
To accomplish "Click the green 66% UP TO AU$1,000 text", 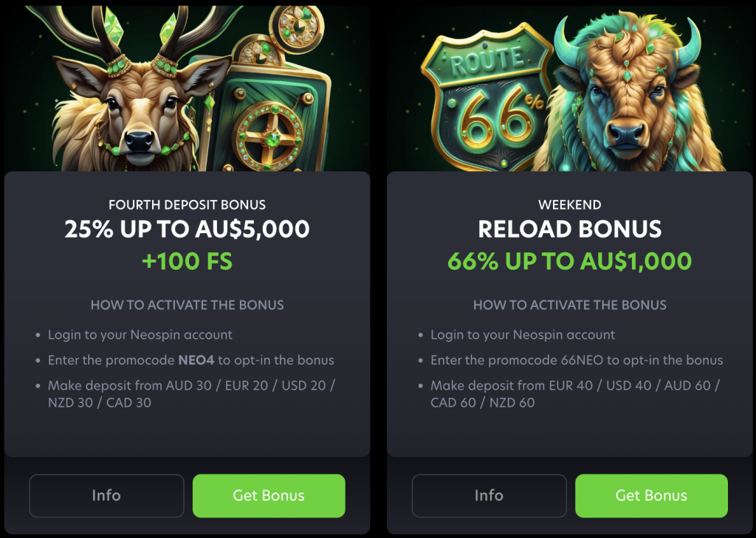I will (x=569, y=261).
